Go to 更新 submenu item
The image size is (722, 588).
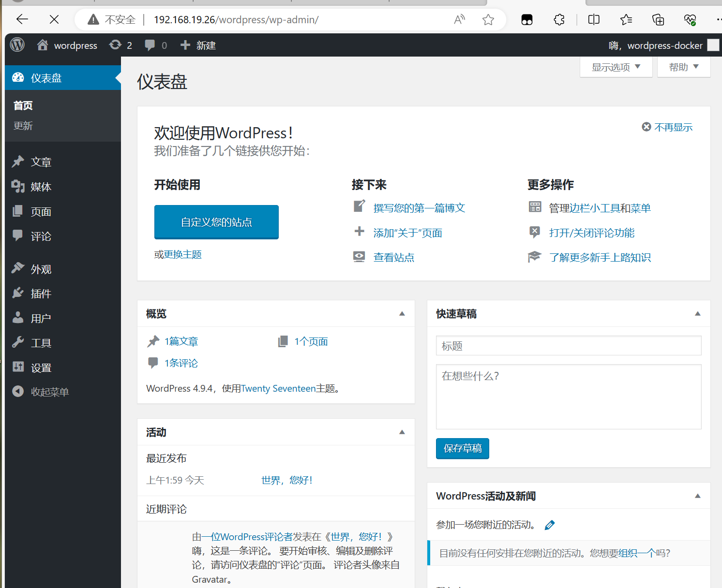pos(23,126)
